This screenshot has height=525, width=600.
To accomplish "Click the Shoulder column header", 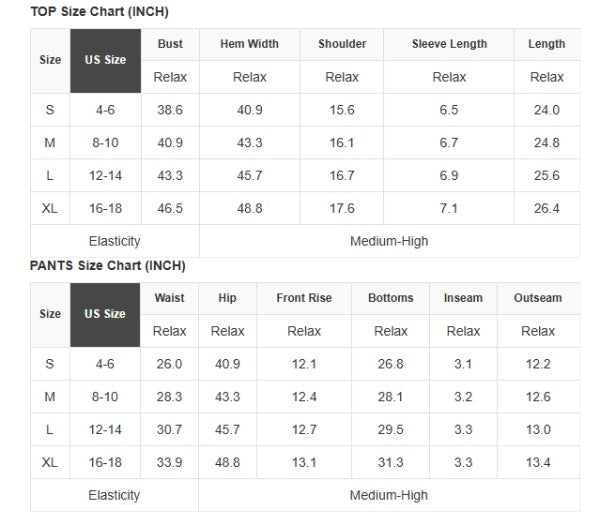I will pos(342,44).
